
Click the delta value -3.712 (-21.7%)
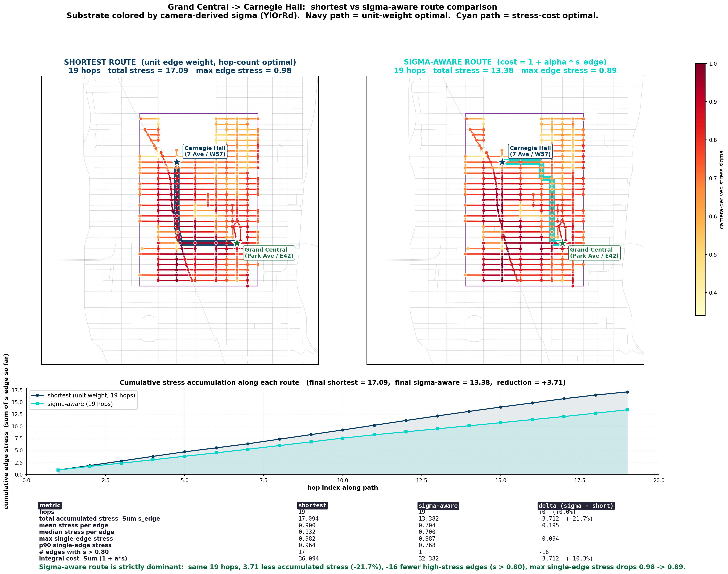click(566, 519)
